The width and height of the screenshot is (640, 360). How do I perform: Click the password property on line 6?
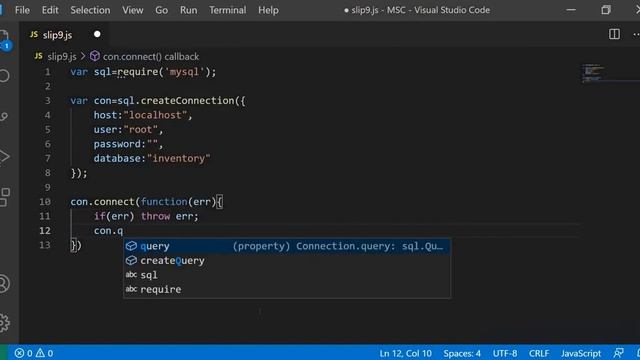[117, 144]
